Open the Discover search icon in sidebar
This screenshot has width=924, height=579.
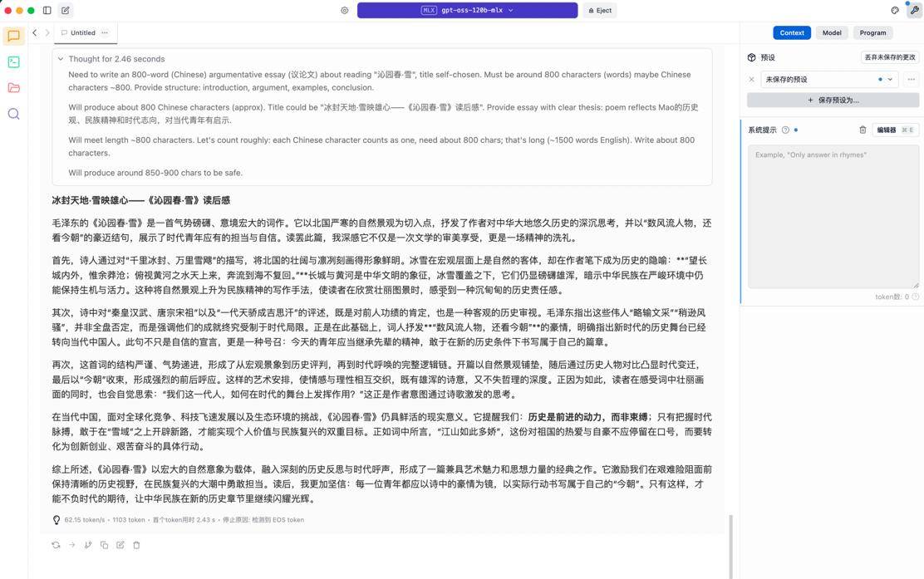pyautogui.click(x=13, y=114)
